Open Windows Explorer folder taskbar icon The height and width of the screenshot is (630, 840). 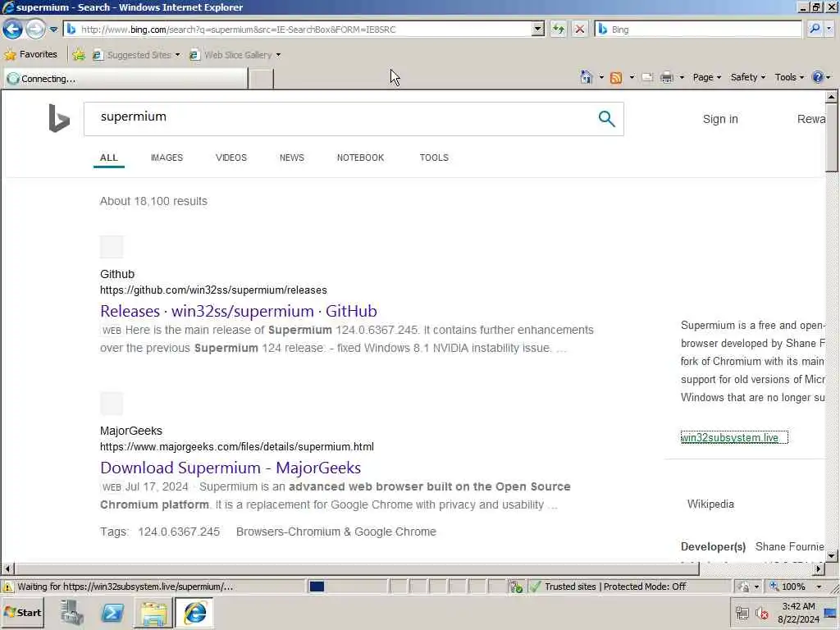(153, 613)
